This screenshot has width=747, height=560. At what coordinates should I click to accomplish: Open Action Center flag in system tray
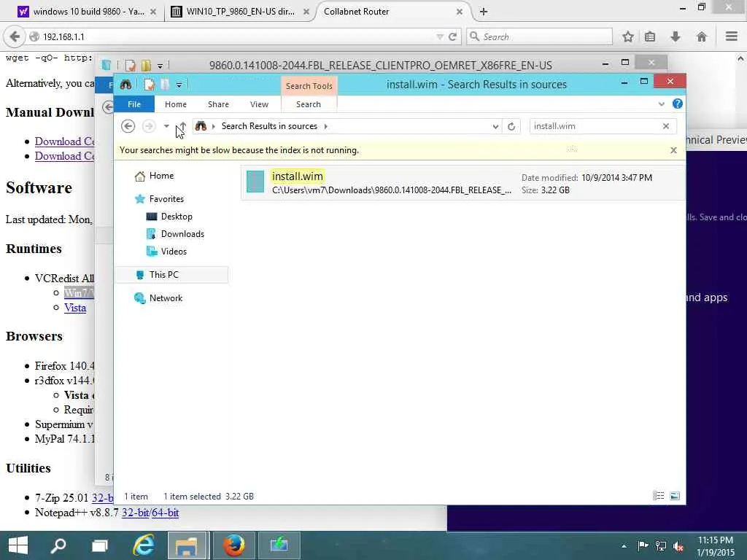point(643,545)
